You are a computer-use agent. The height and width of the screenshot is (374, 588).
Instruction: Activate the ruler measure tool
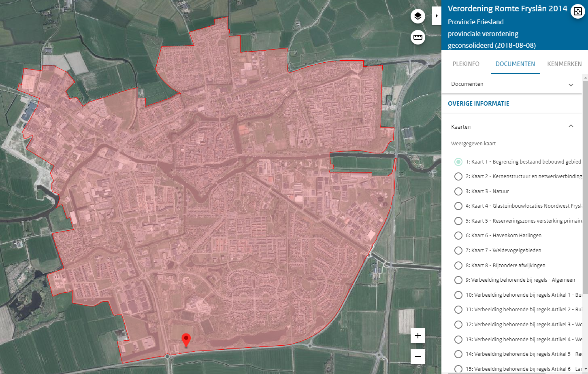pyautogui.click(x=418, y=37)
